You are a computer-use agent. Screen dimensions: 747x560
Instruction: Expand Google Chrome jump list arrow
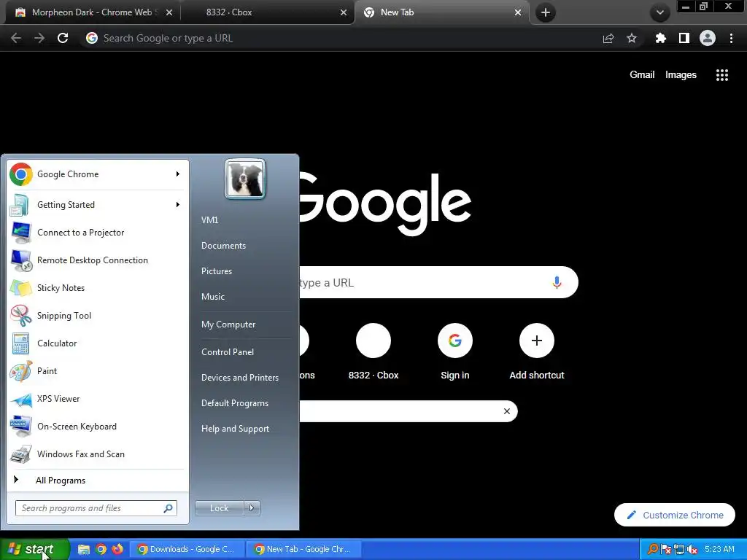178,174
